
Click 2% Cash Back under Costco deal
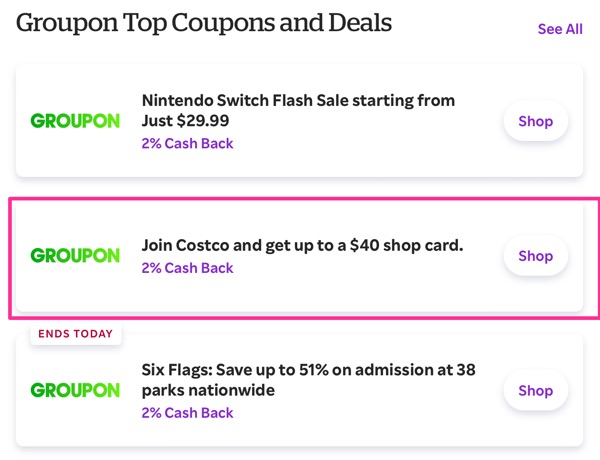pyautogui.click(x=187, y=268)
